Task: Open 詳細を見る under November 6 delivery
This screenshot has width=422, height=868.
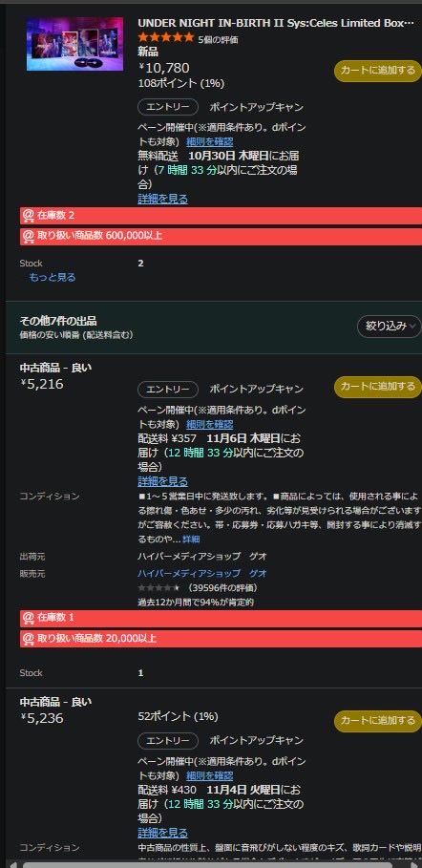Action: (163, 481)
